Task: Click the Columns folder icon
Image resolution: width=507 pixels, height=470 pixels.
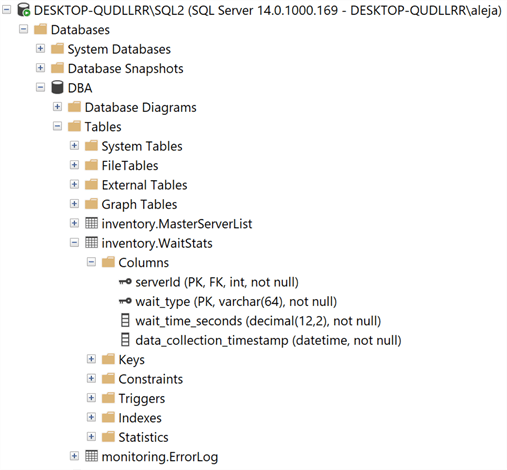Action: pos(108,262)
